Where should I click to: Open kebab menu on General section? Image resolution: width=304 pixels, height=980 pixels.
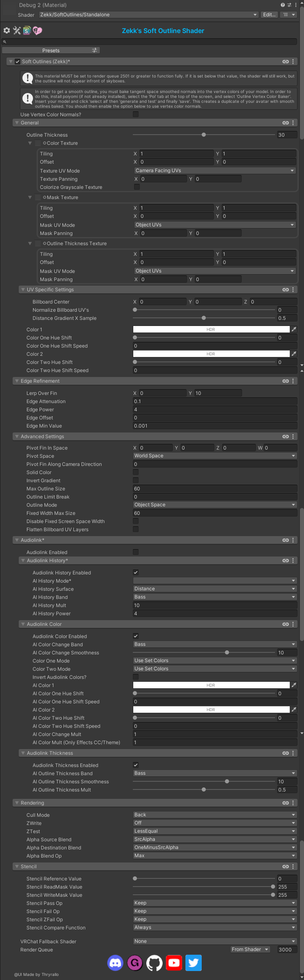293,123
